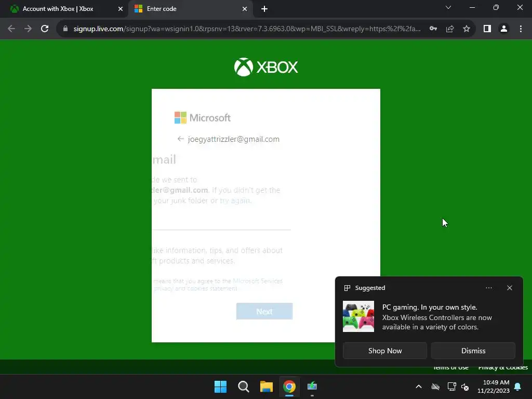Open the saved passwords key icon
This screenshot has height=399, width=532.
coord(433,29)
